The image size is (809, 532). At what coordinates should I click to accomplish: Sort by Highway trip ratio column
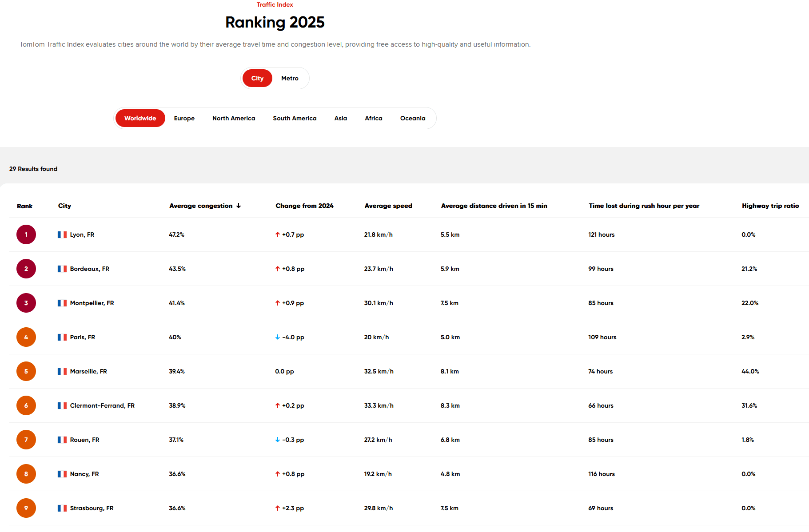tap(770, 206)
